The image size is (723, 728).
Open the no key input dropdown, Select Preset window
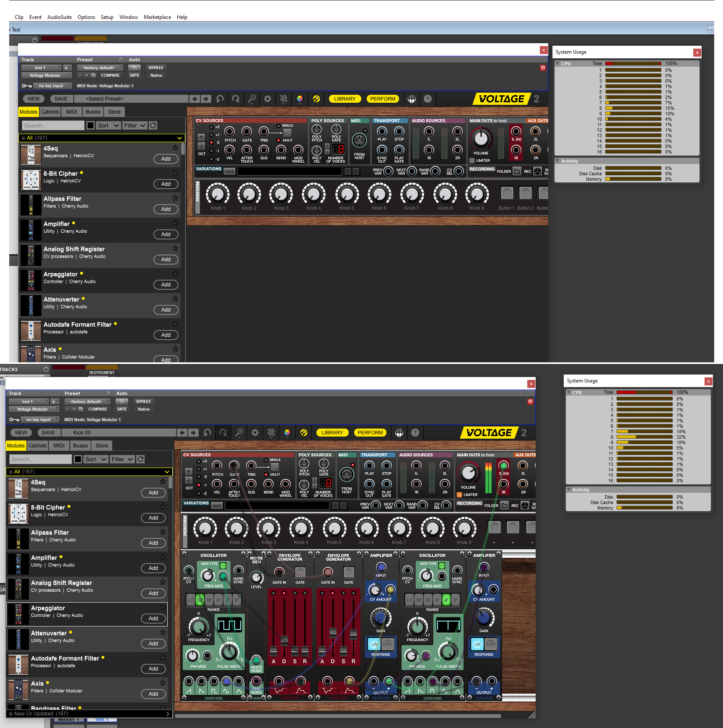[53, 86]
